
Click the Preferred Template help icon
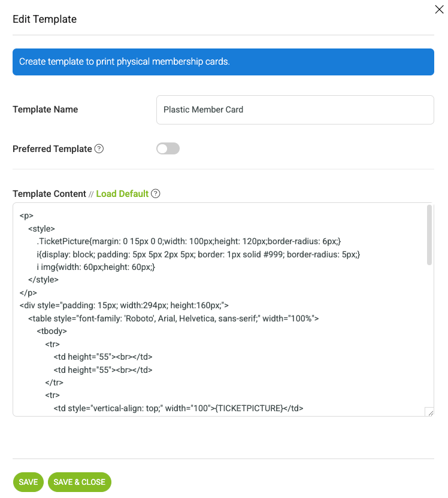point(99,148)
